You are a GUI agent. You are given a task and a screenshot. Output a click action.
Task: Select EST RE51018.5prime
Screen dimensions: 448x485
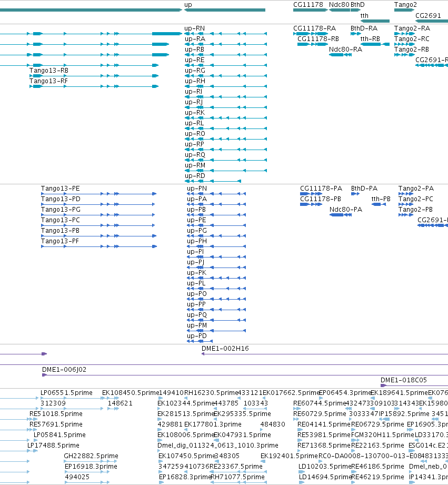(x=56, y=414)
